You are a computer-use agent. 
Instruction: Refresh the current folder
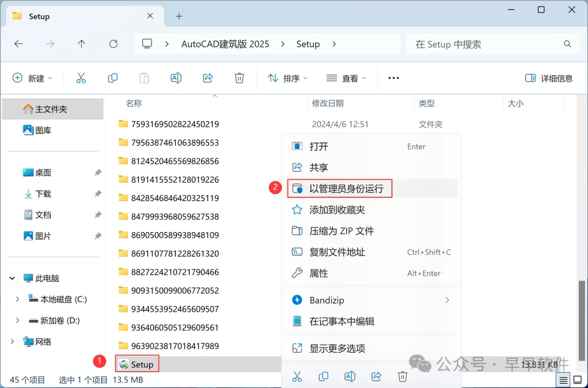(113, 44)
